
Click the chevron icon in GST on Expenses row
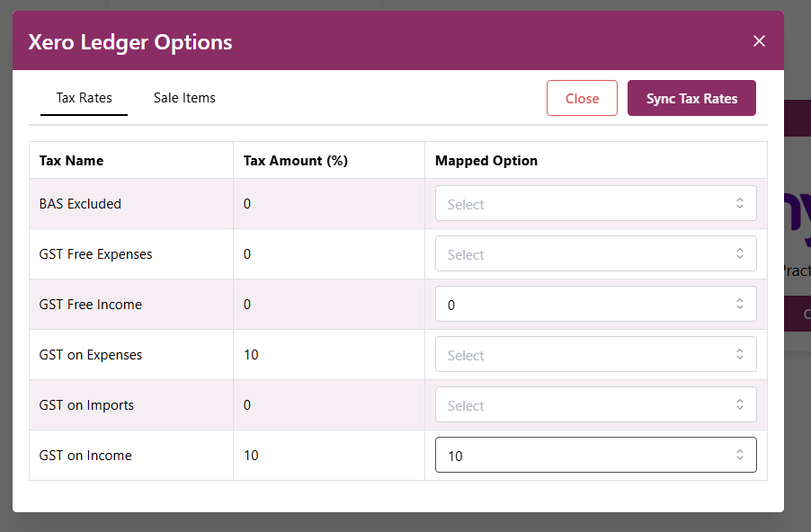739,355
